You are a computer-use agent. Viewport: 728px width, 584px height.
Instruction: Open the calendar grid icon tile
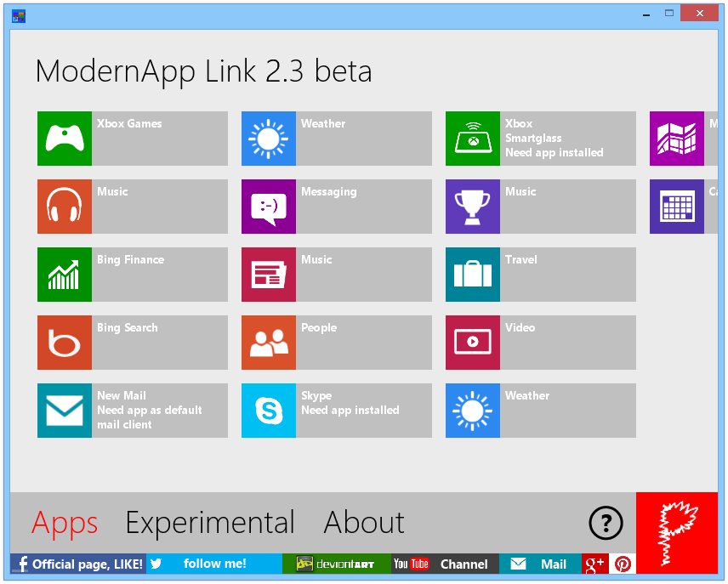coord(684,207)
